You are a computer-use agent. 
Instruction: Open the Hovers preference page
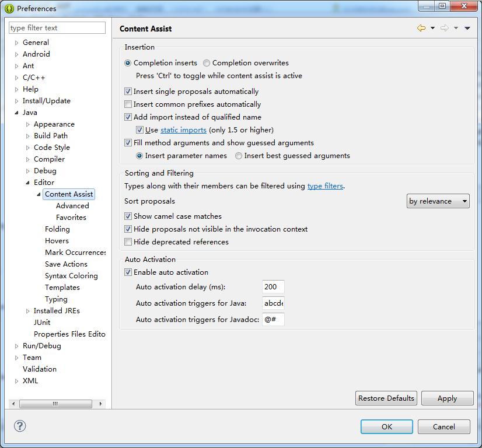(x=57, y=241)
